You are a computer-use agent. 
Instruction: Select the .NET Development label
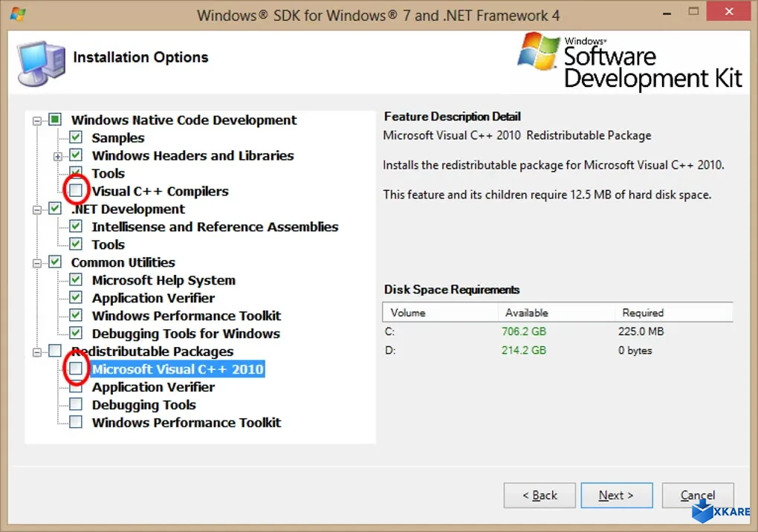point(128,210)
